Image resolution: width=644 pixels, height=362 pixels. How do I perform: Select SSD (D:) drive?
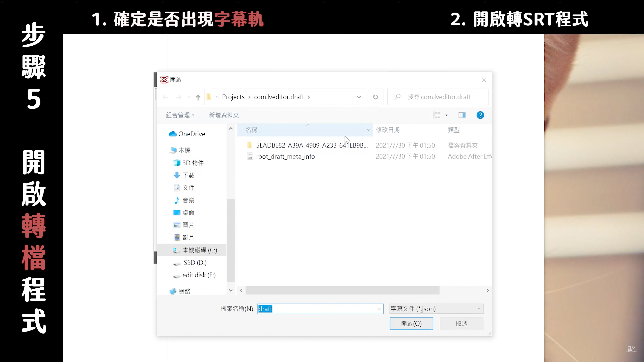point(195,263)
